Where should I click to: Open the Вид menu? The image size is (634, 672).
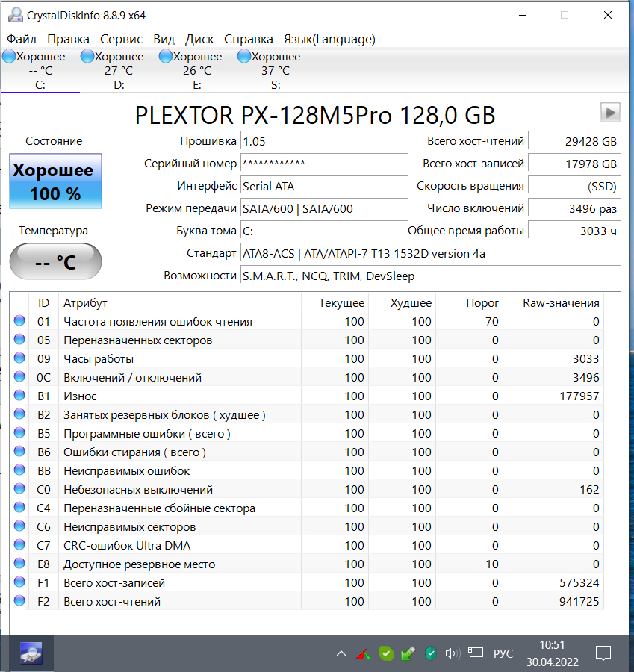[164, 39]
